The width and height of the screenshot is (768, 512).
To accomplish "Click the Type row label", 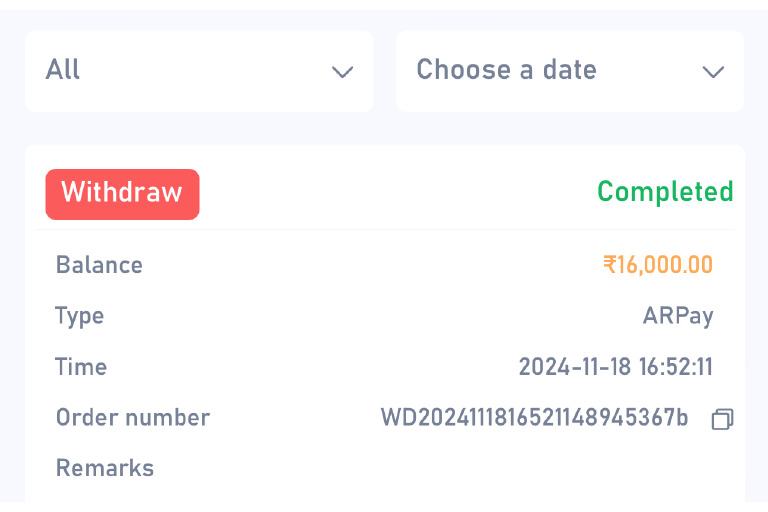I will 80,316.
